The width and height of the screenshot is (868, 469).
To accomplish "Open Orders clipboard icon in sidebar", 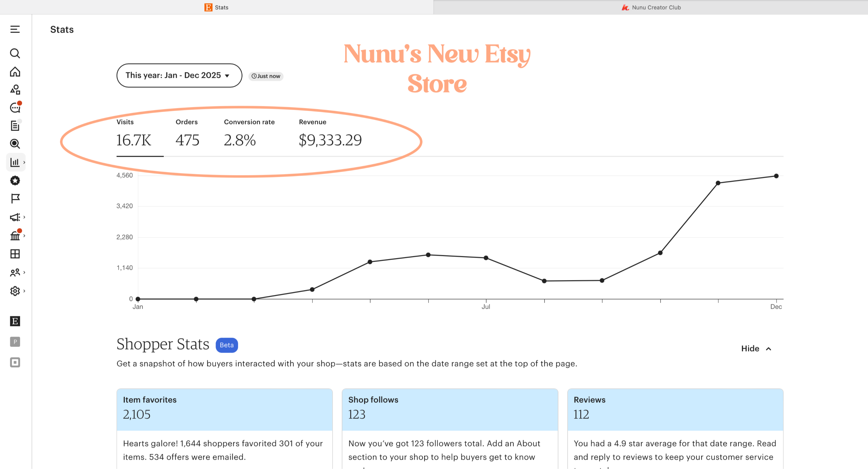I will pos(15,126).
